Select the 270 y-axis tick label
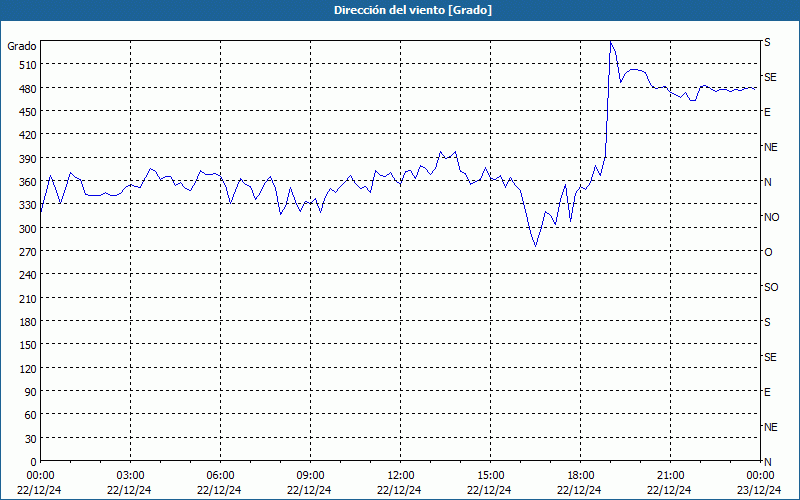This screenshot has height=500, width=800. 27,252
